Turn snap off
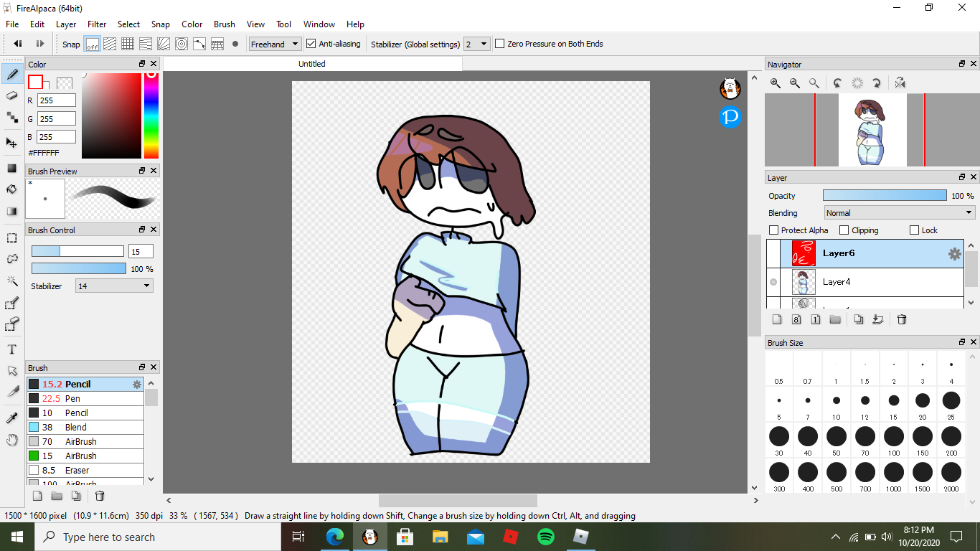Screen dimensions: 980x551 click(x=93, y=44)
